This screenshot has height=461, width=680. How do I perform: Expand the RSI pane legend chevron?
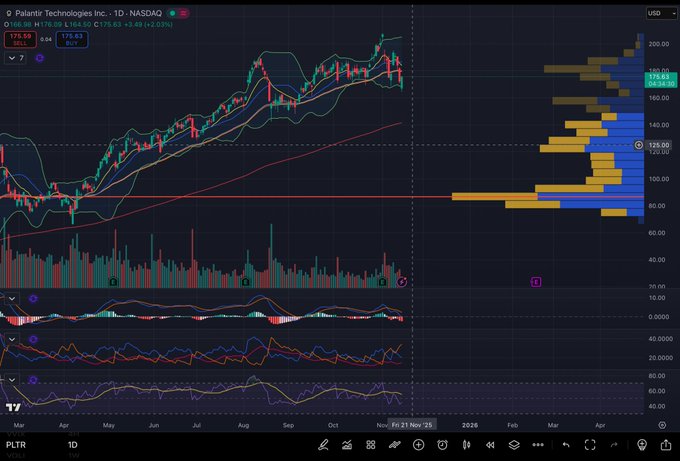tap(12, 380)
